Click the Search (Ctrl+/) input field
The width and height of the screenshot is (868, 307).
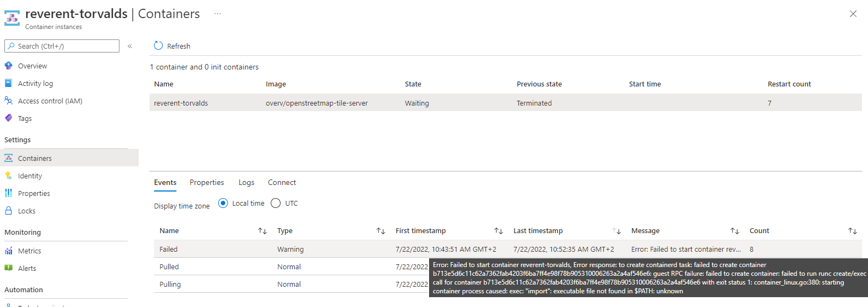[x=62, y=46]
